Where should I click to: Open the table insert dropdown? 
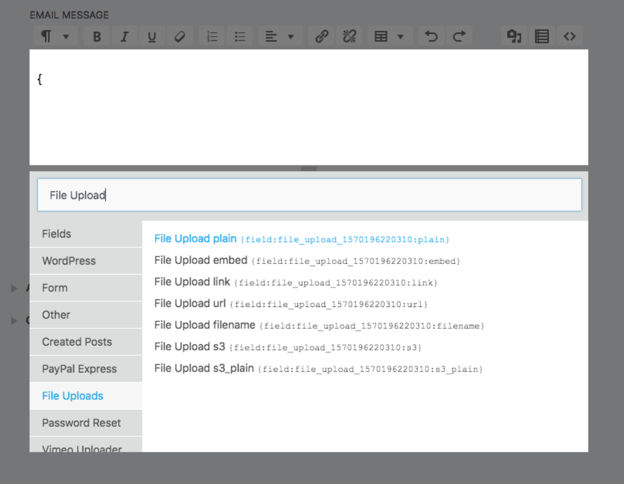point(389,37)
